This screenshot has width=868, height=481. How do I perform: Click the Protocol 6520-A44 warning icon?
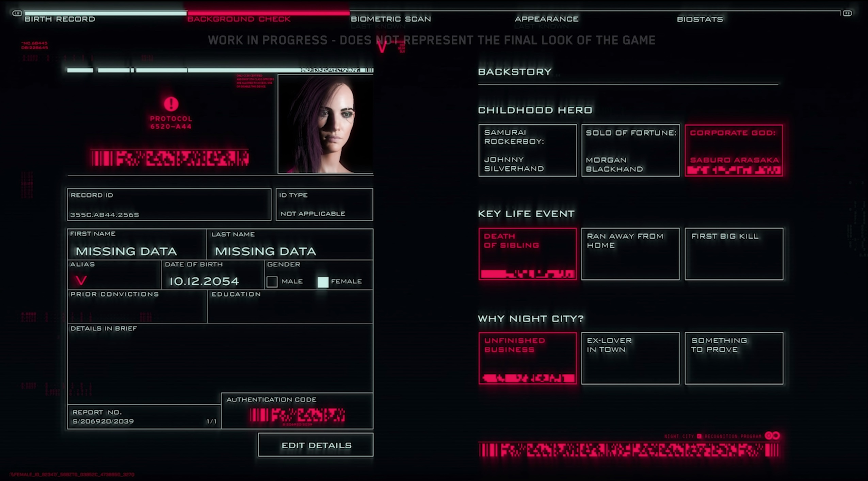pos(171,104)
